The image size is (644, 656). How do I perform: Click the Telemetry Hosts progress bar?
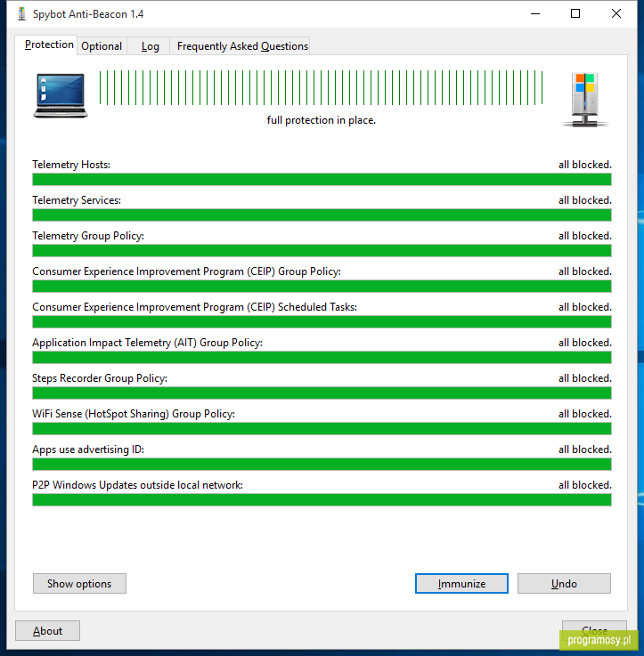pyautogui.click(x=322, y=180)
